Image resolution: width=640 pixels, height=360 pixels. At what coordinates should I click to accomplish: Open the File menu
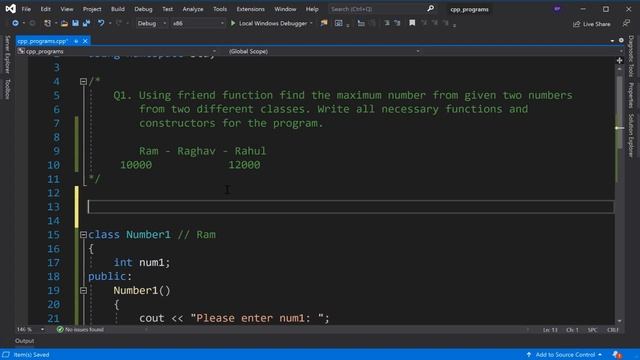point(26,9)
